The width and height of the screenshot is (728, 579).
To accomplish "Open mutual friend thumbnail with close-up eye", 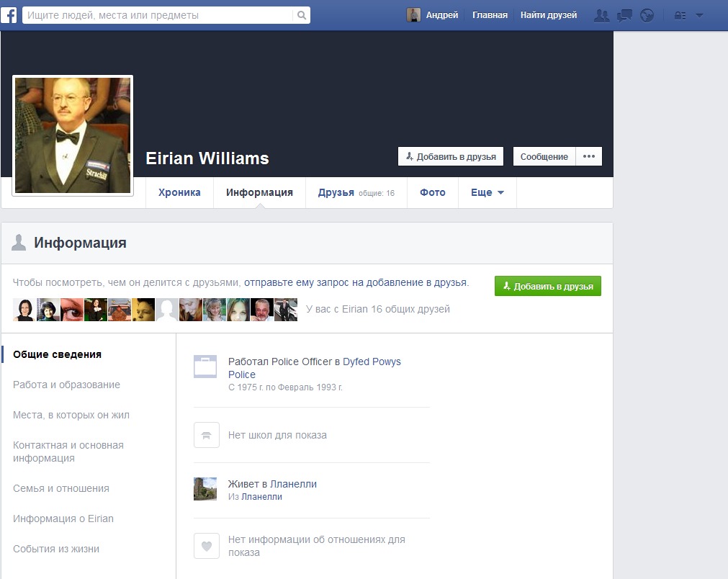I will 71,310.
